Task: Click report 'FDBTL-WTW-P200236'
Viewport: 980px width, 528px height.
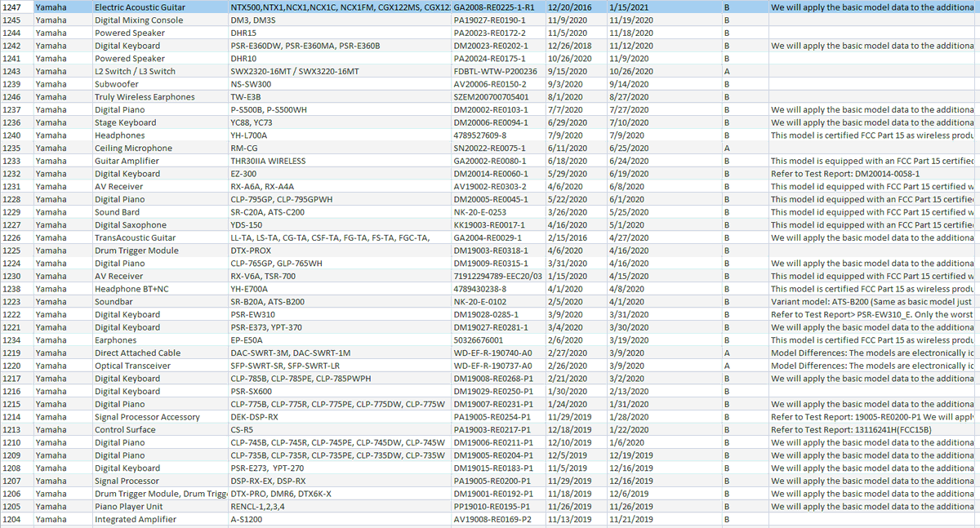Action: point(498,71)
